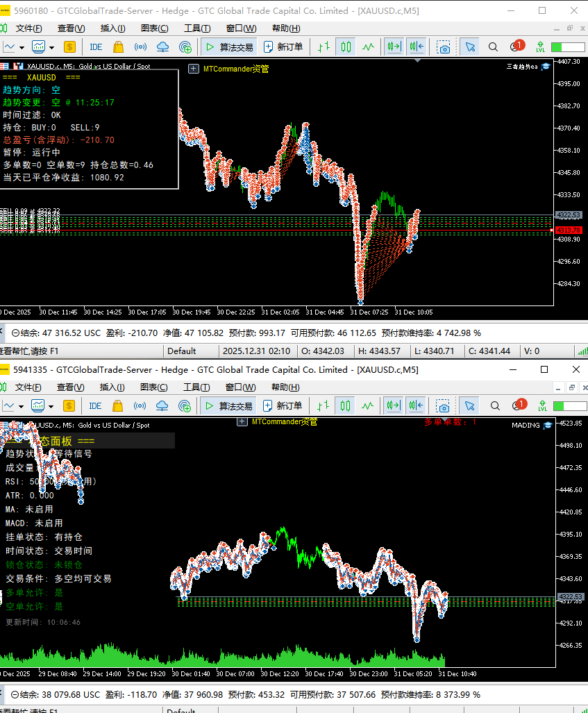Open Signals in the bottom window toolbar
Screen dimensions: 588x713
(140, 405)
